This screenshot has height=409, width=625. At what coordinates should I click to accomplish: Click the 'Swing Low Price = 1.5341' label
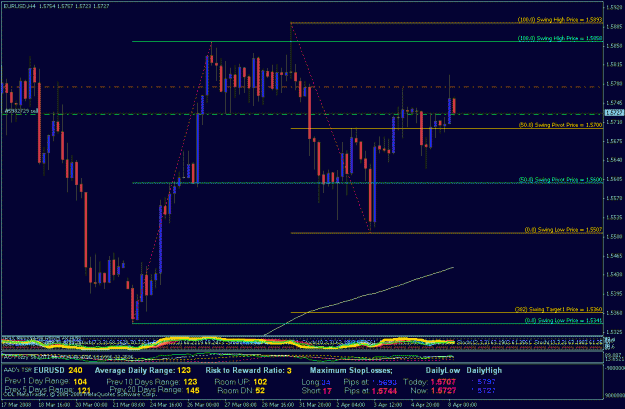pyautogui.click(x=563, y=320)
